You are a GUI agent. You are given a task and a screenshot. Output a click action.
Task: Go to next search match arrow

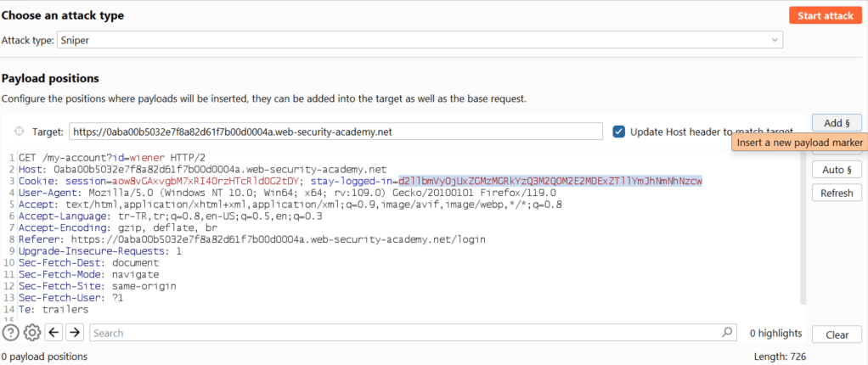(x=75, y=333)
